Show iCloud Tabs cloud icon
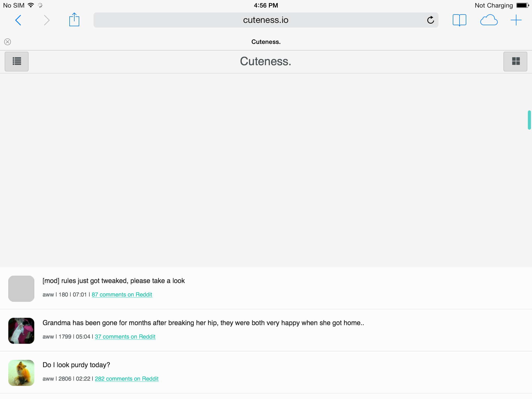 tap(489, 20)
